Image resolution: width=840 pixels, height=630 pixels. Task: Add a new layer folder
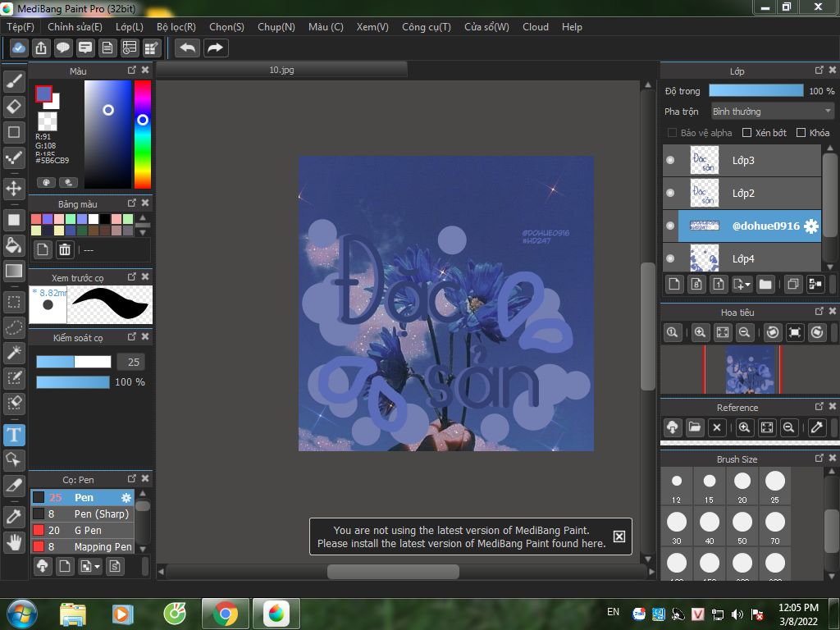click(x=765, y=284)
